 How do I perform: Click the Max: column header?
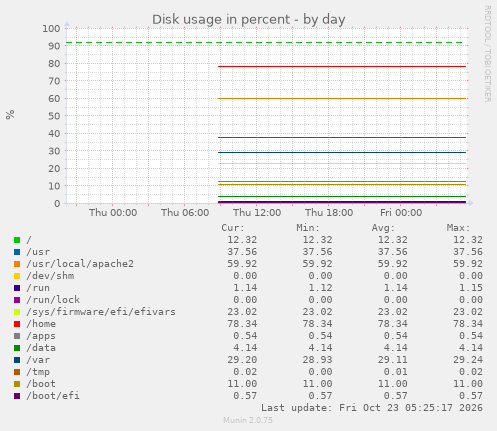[458, 228]
